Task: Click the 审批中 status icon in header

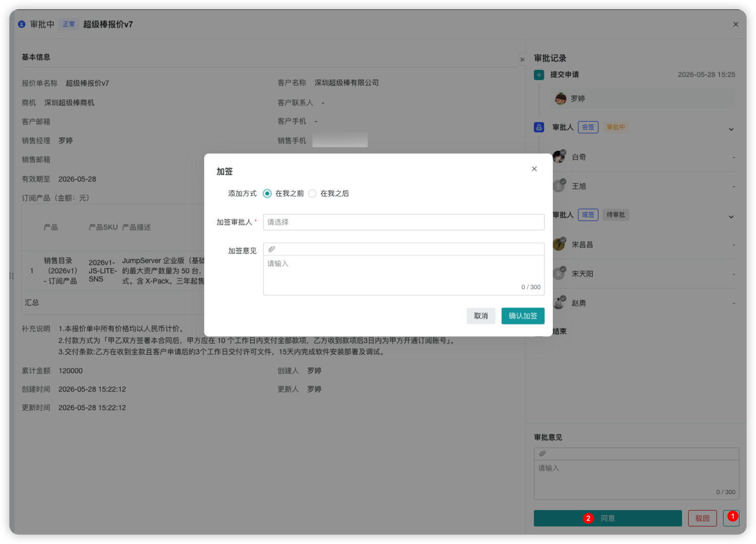Action: pos(22,24)
